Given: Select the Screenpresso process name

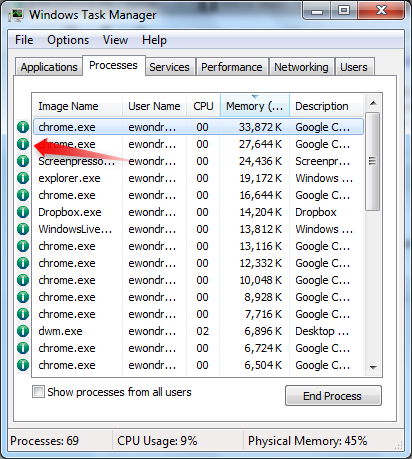Looking at the screenshot, I should (77, 161).
